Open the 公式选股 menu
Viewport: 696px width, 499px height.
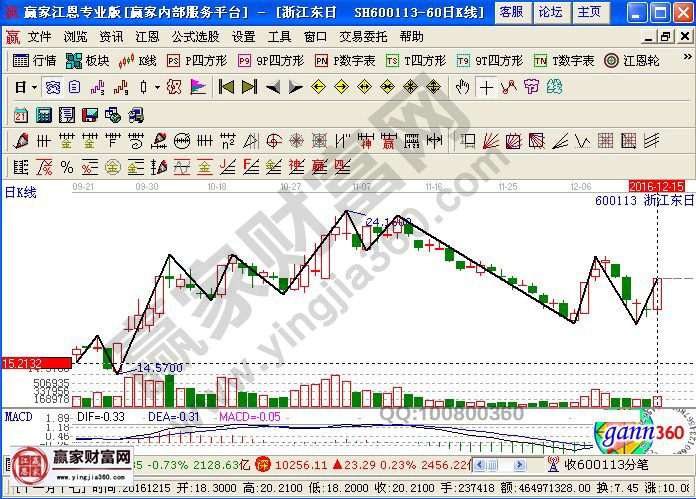pos(195,36)
